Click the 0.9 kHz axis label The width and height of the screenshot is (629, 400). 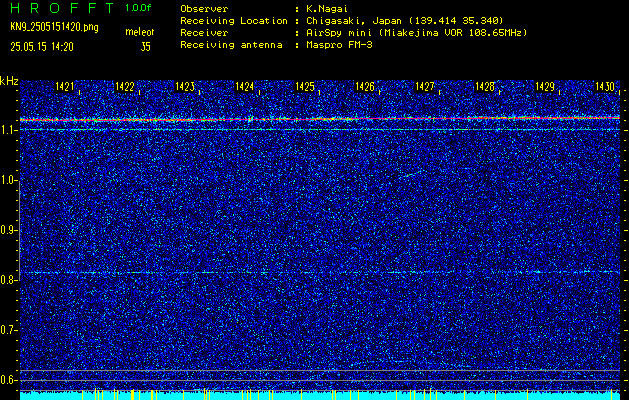(8, 230)
